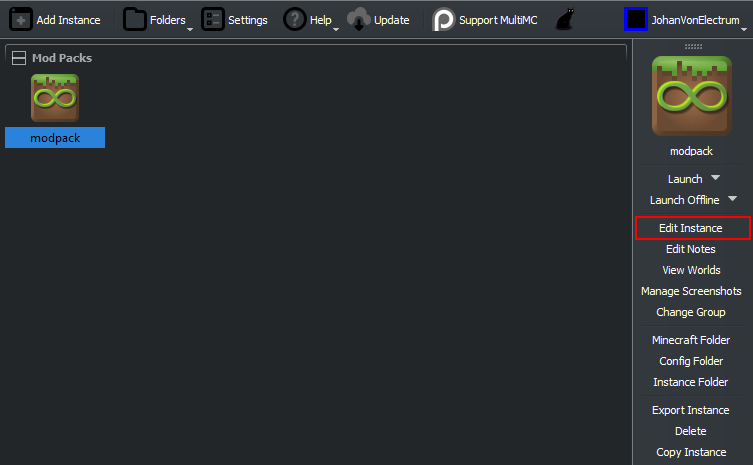The height and width of the screenshot is (465, 753).
Task: Open View Worlds
Action: click(691, 270)
